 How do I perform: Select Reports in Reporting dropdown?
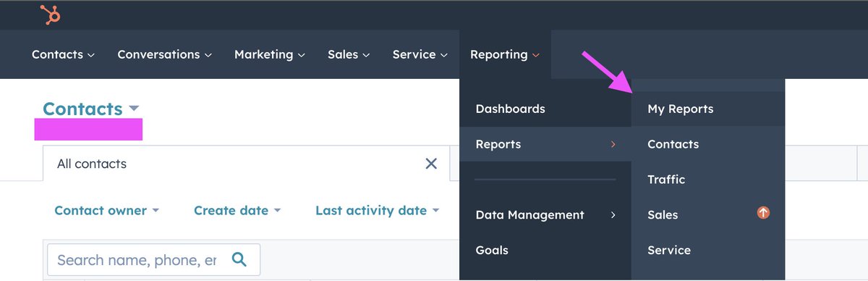(x=545, y=144)
